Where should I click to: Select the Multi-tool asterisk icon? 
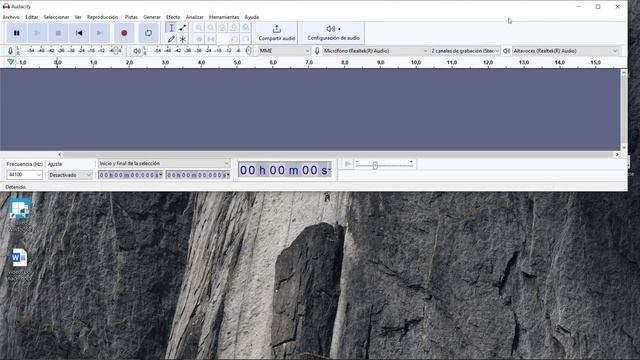coord(183,39)
